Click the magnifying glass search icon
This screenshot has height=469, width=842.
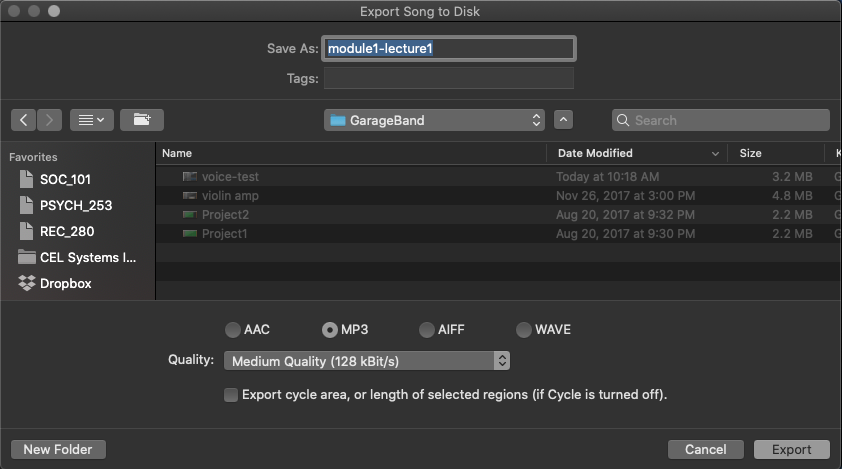(623, 120)
